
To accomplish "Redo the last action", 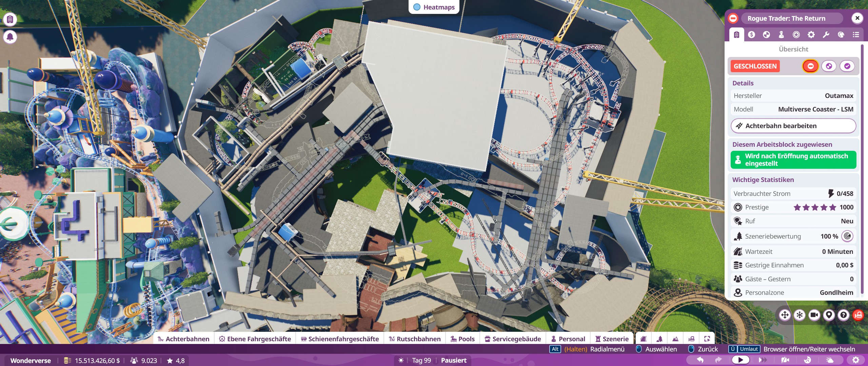I will click(718, 360).
